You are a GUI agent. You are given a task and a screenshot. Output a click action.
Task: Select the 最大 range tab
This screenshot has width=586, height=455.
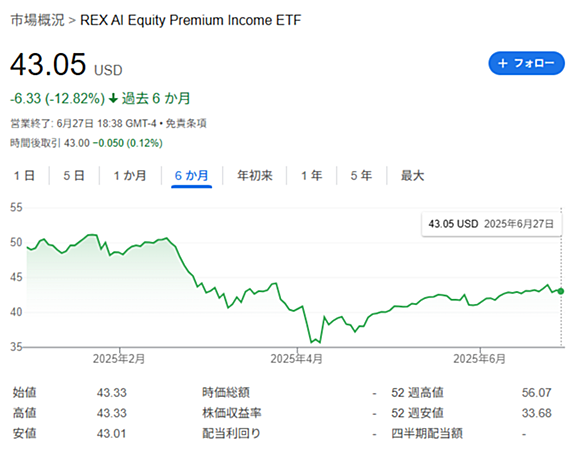412,175
